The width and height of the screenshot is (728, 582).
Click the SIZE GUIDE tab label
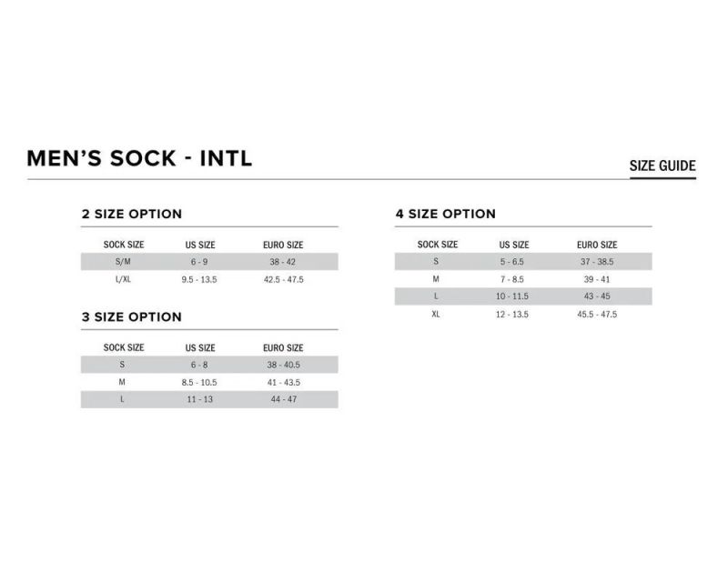(x=662, y=166)
